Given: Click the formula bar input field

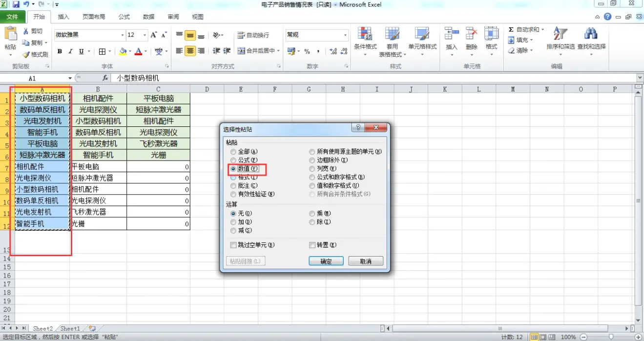Looking at the screenshot, I should pyautogui.click(x=374, y=78).
